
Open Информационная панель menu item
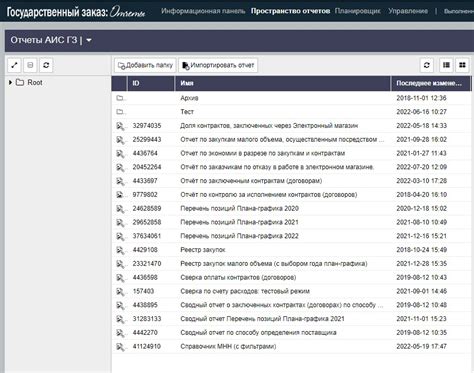pos(203,11)
